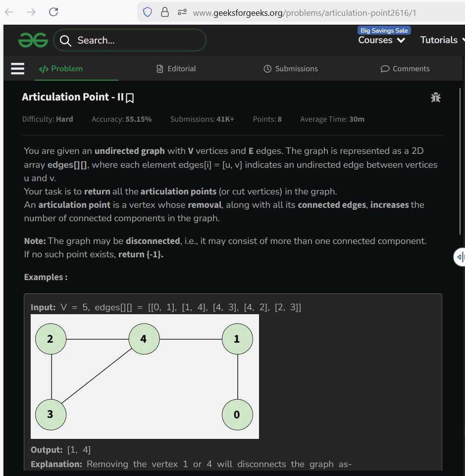Click the magnifying glass search icon

[x=65, y=41]
